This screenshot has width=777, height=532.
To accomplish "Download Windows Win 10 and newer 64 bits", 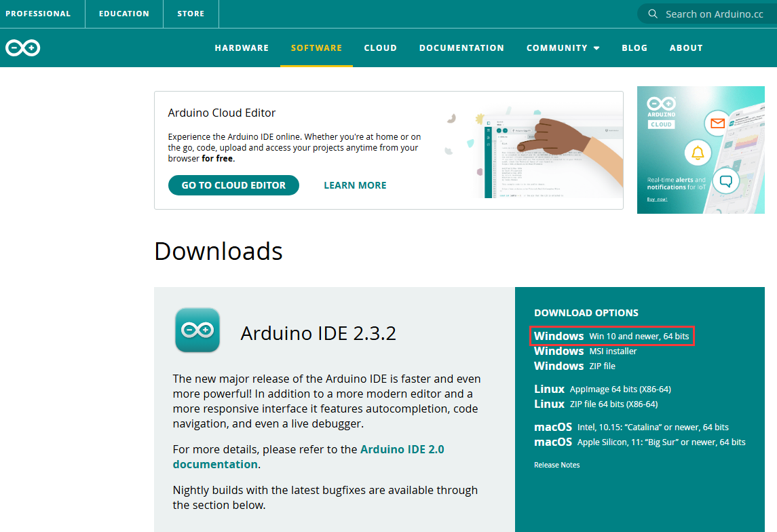I will [x=611, y=336].
